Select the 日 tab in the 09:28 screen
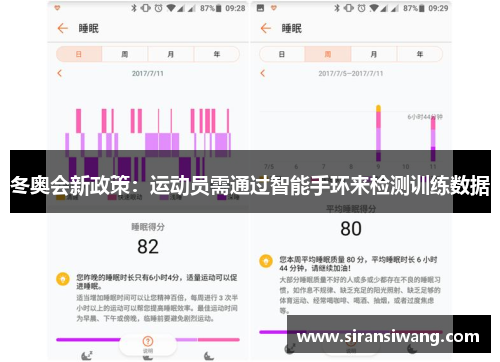500x362 pixels. [x=79, y=54]
